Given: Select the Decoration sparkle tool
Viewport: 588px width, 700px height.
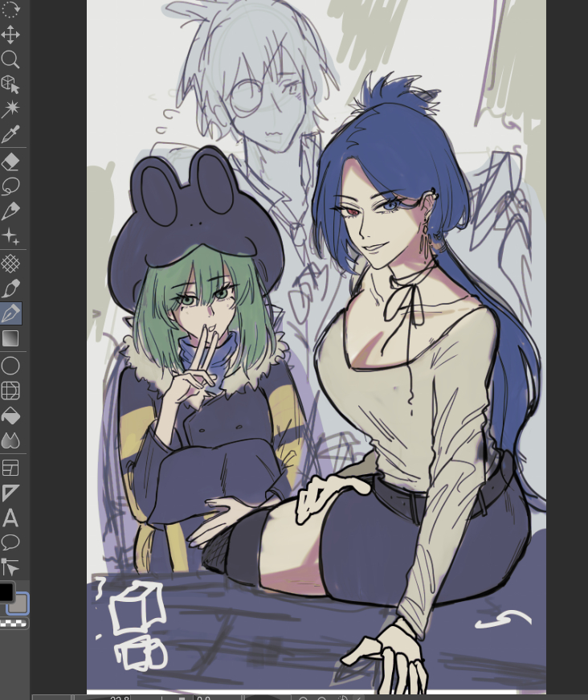Looking at the screenshot, I should [10, 236].
